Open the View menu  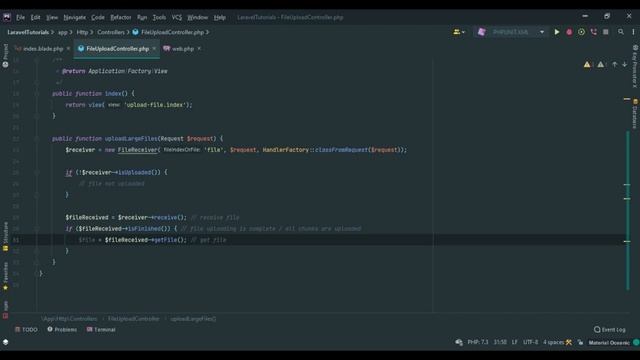pos(52,18)
